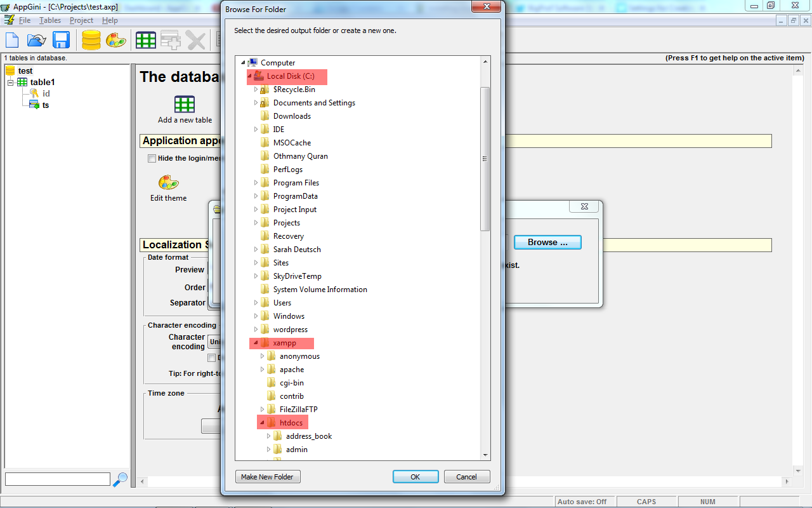812x508 pixels.
Task: Select the Projects folder
Action: pos(287,223)
